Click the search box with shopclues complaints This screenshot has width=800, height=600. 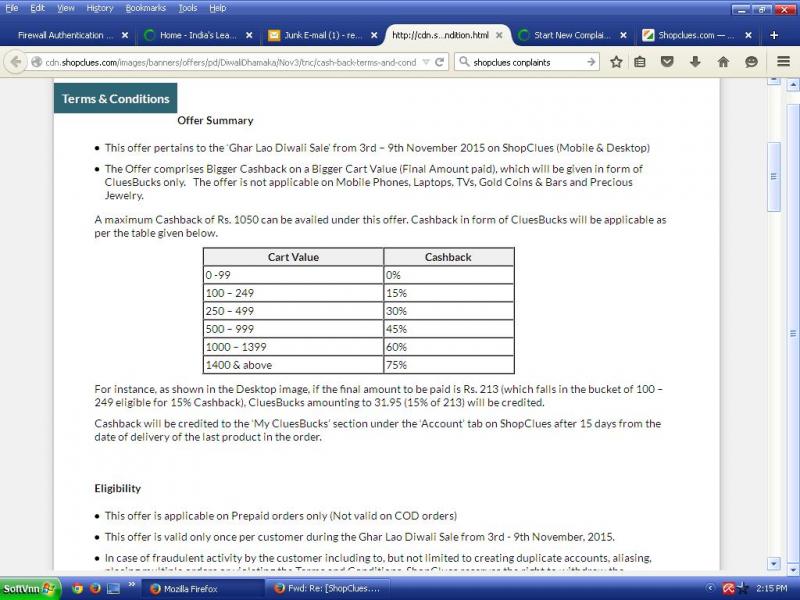pos(527,62)
